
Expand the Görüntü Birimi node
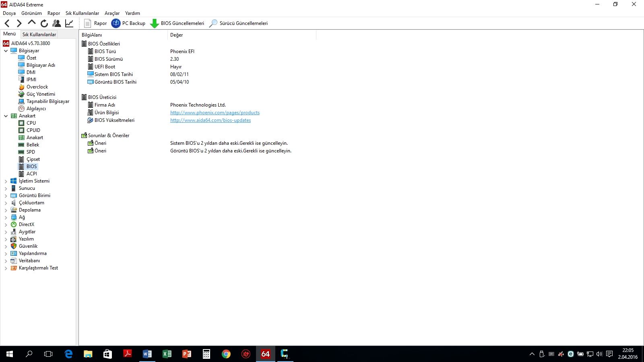click(x=6, y=195)
